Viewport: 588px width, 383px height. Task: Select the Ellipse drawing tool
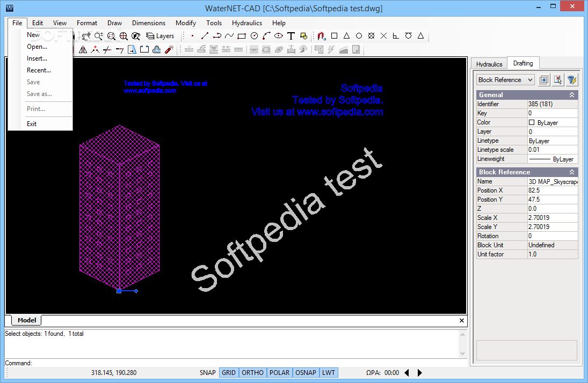[279, 36]
